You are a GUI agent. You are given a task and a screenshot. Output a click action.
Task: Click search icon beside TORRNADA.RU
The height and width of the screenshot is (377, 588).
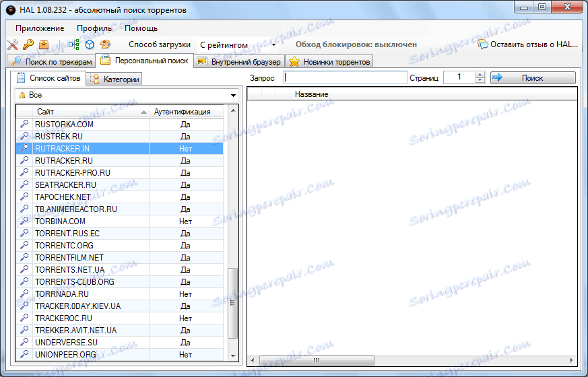(24, 294)
